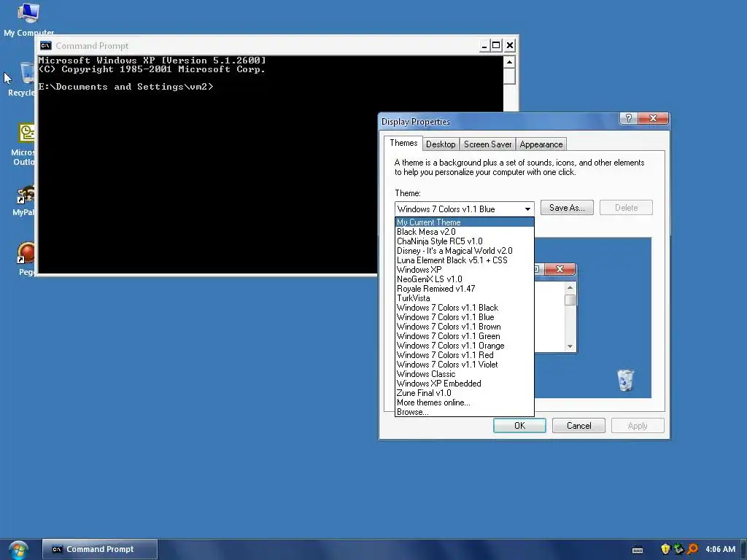The height and width of the screenshot is (560, 747).
Task: Click OK in Display Properties
Action: coord(519,426)
